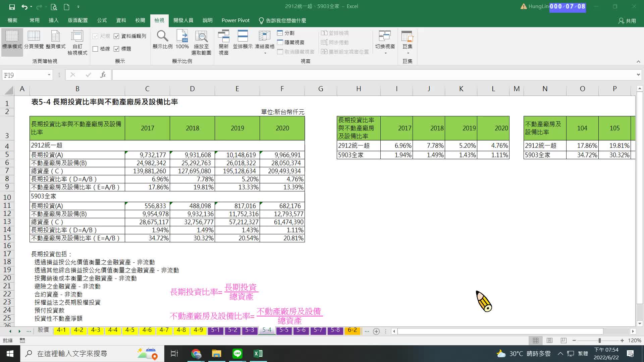Click the Windows Start button

click(x=10, y=354)
